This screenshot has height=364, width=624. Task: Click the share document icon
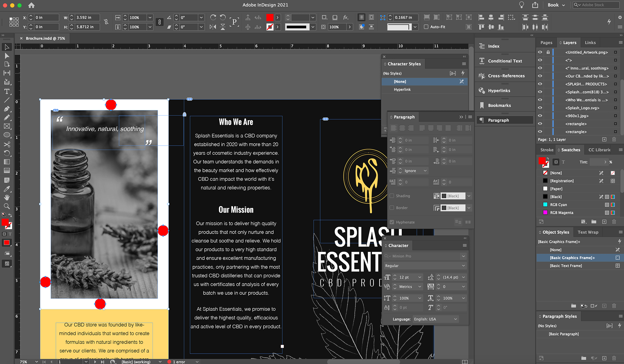(535, 5)
